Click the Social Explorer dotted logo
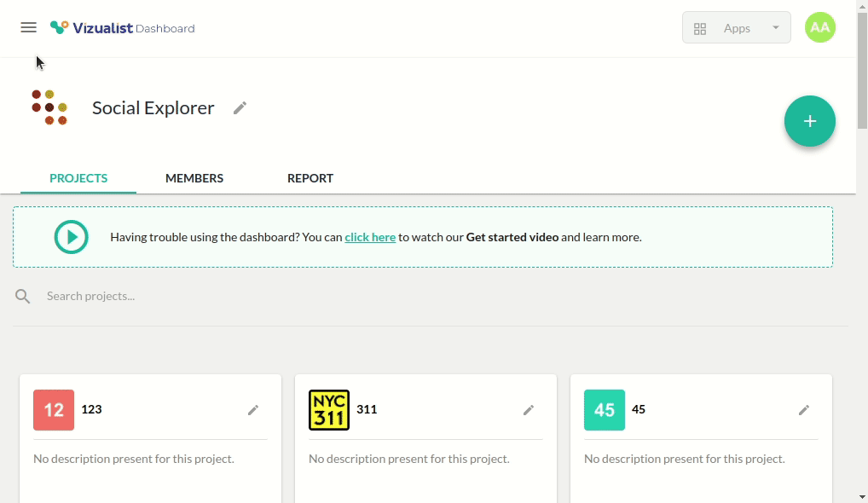The image size is (868, 503). click(49, 107)
